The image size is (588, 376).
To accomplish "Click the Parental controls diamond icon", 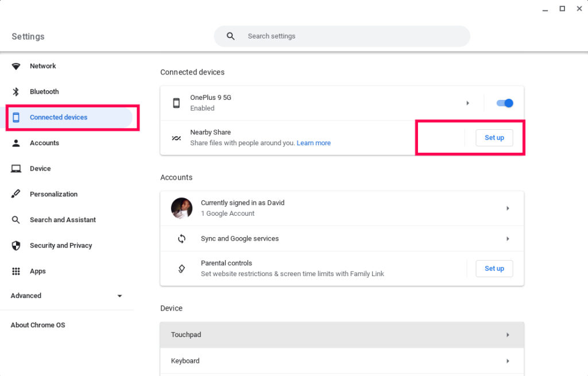I will pyautogui.click(x=181, y=269).
